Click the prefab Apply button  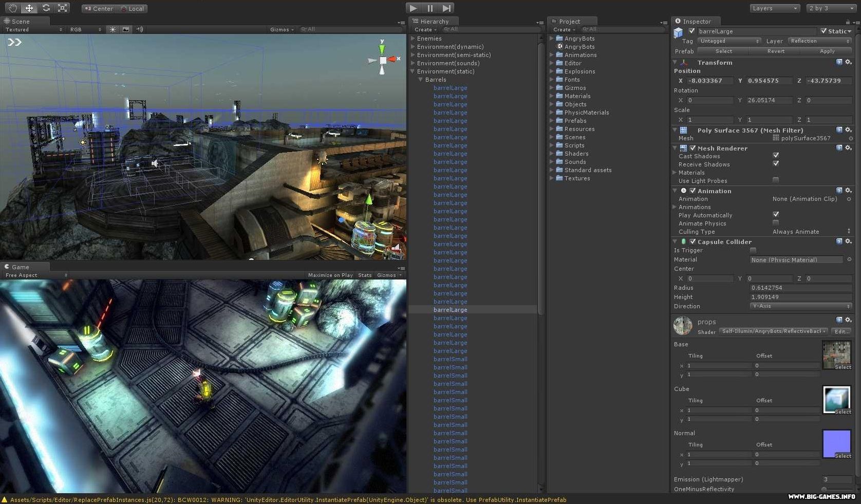click(827, 51)
